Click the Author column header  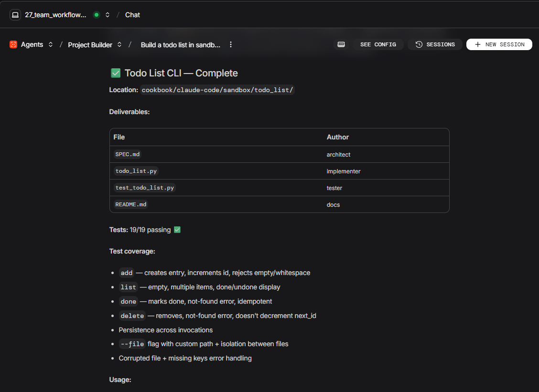coord(337,137)
